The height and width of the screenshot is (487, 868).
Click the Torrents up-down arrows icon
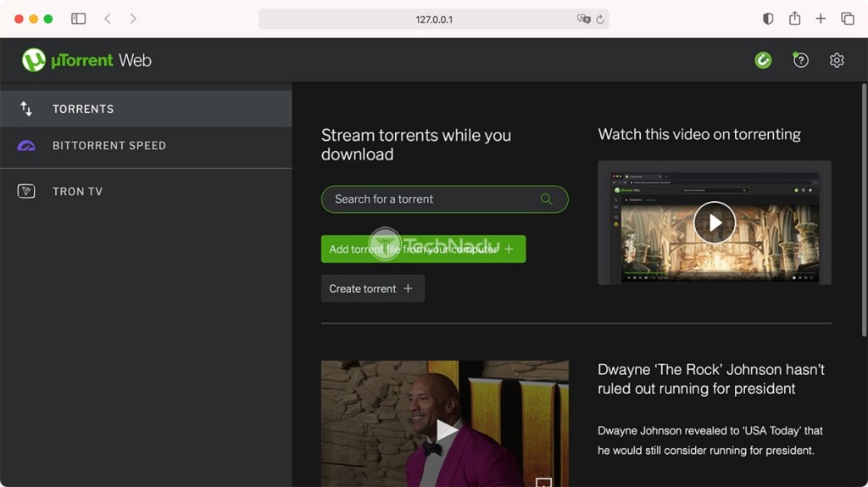[x=26, y=109]
